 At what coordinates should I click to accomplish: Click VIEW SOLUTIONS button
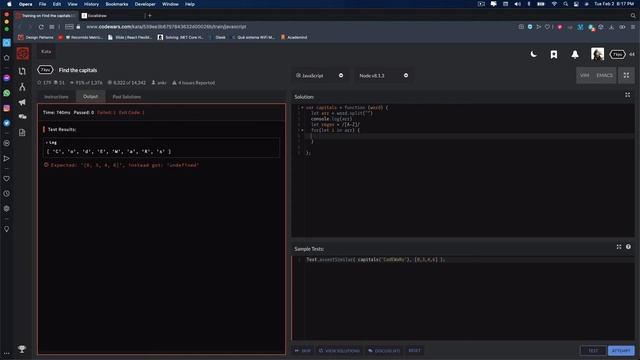point(339,351)
